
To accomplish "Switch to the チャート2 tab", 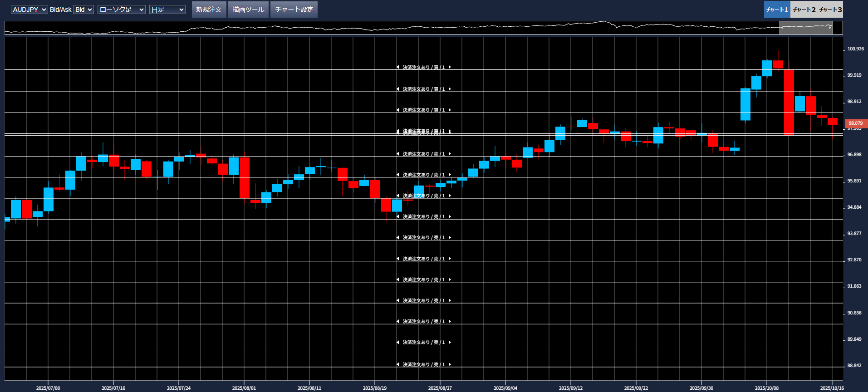I will tap(804, 10).
